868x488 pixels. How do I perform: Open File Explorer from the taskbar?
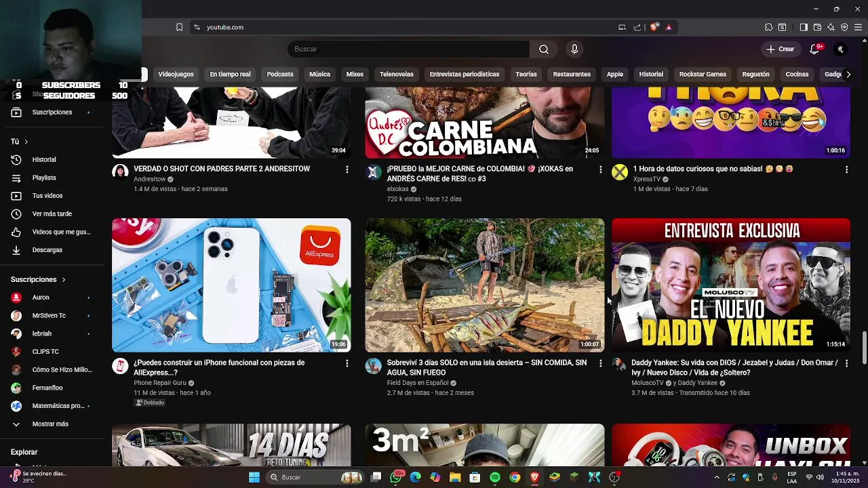(x=455, y=477)
